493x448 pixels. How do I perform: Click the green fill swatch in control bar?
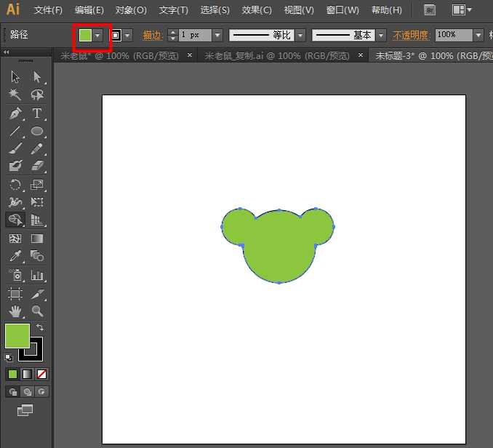(x=85, y=35)
